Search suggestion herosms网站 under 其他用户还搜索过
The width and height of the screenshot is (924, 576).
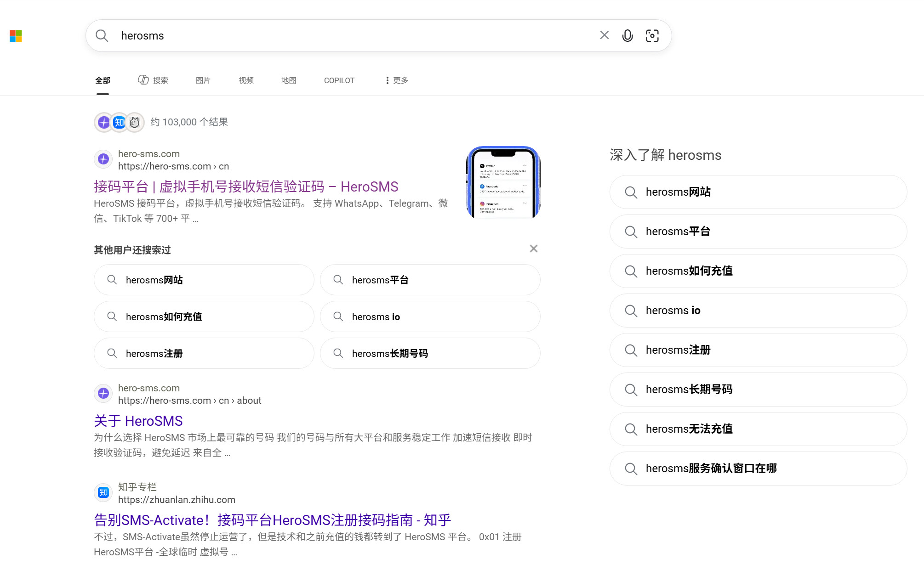(204, 280)
